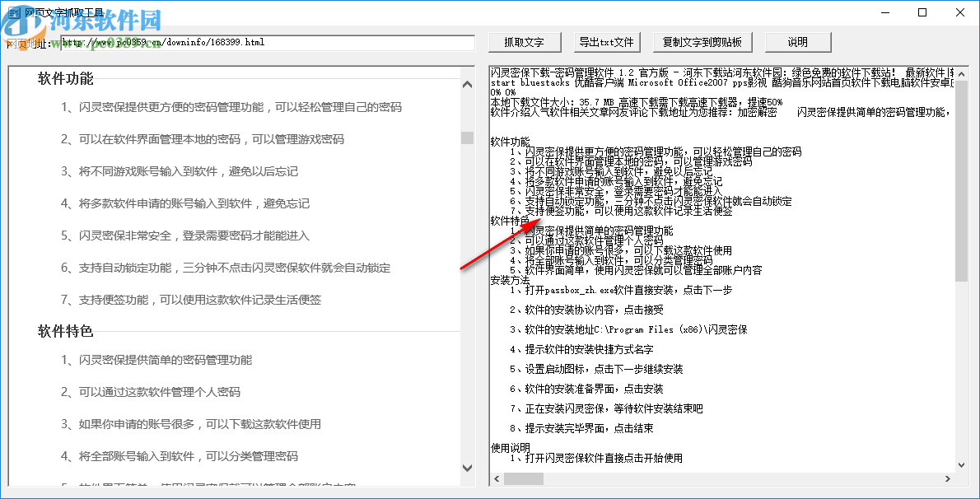Click the horizontal scrollbar track below text
The width and height of the screenshot is (980, 499).
pyautogui.click(x=741, y=477)
